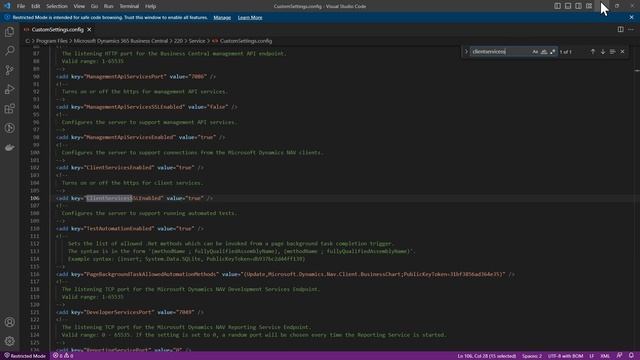This screenshot has width=640, height=360.
Task: Click the Learn More link in banner
Action: (250, 18)
